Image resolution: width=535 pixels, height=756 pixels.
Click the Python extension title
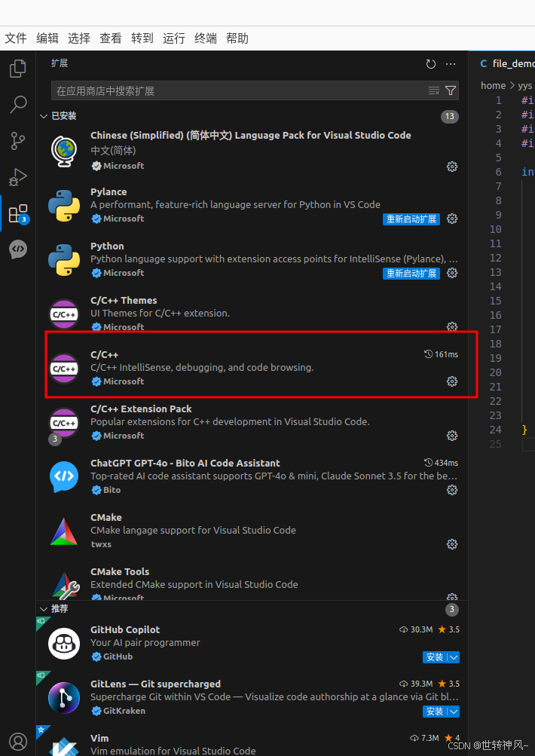[107, 246]
